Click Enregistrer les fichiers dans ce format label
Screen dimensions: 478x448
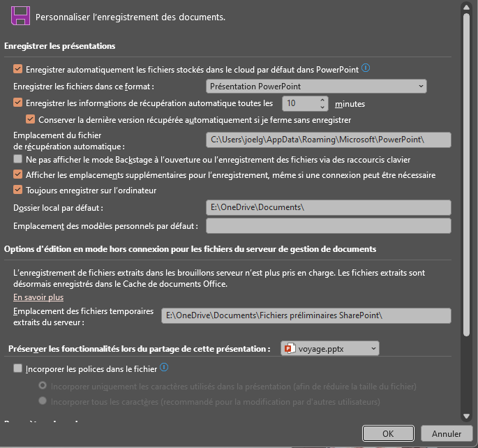pos(84,87)
